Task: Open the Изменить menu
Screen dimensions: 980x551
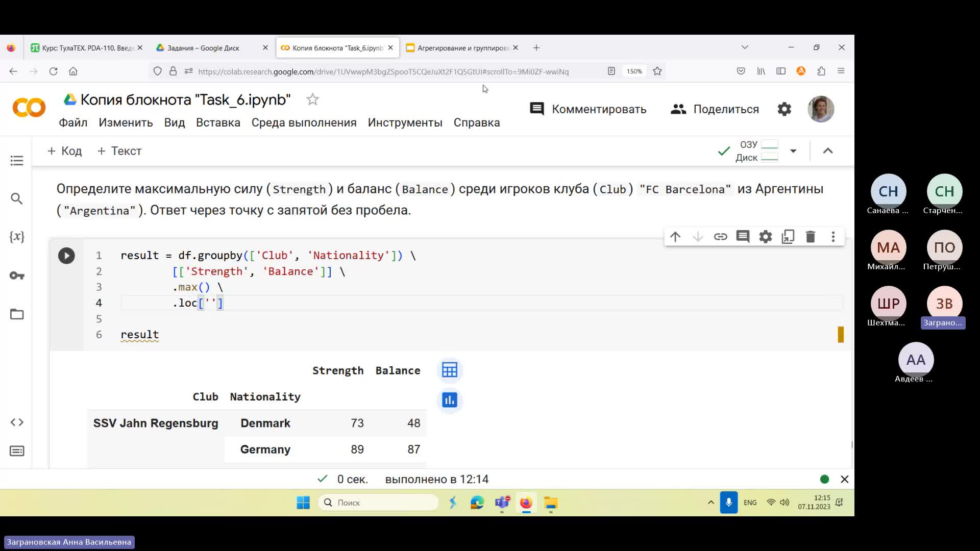Action: (126, 123)
